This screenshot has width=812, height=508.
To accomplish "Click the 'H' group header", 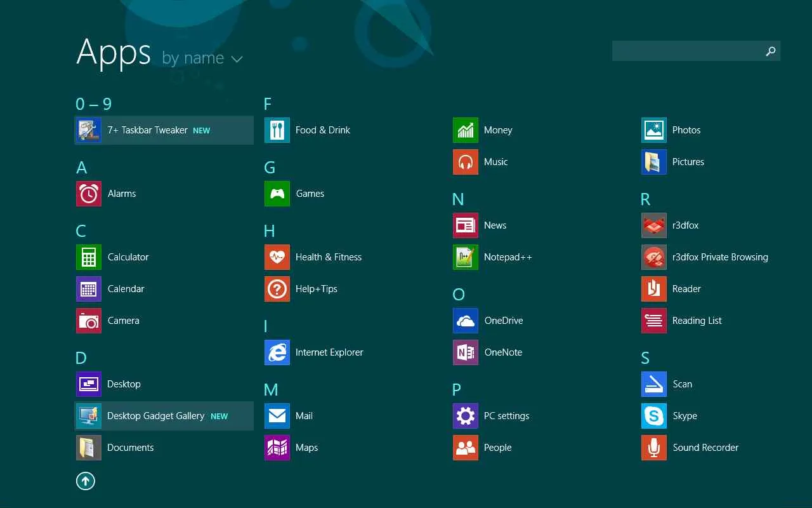I will click(x=270, y=231).
